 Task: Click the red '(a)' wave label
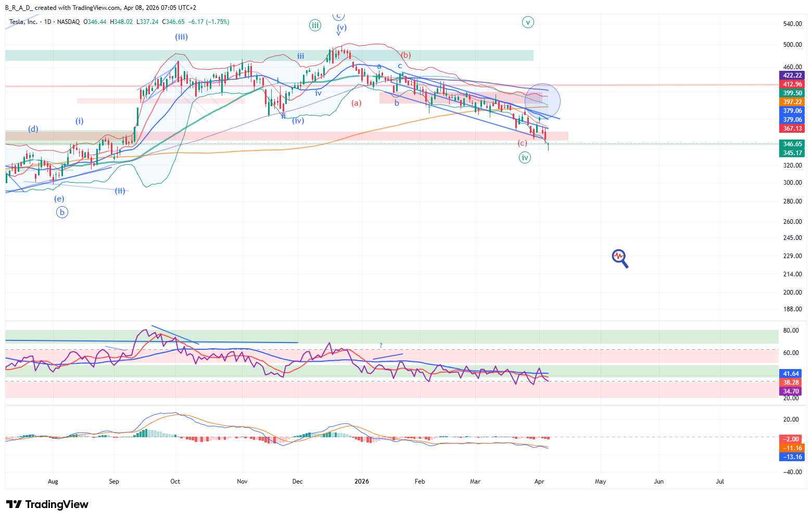tap(356, 103)
